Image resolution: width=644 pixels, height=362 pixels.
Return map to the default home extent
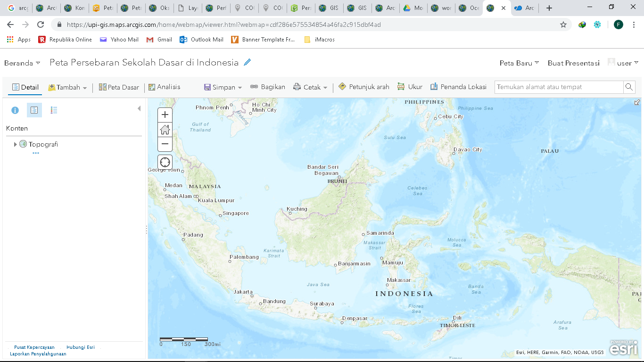pyautogui.click(x=165, y=129)
